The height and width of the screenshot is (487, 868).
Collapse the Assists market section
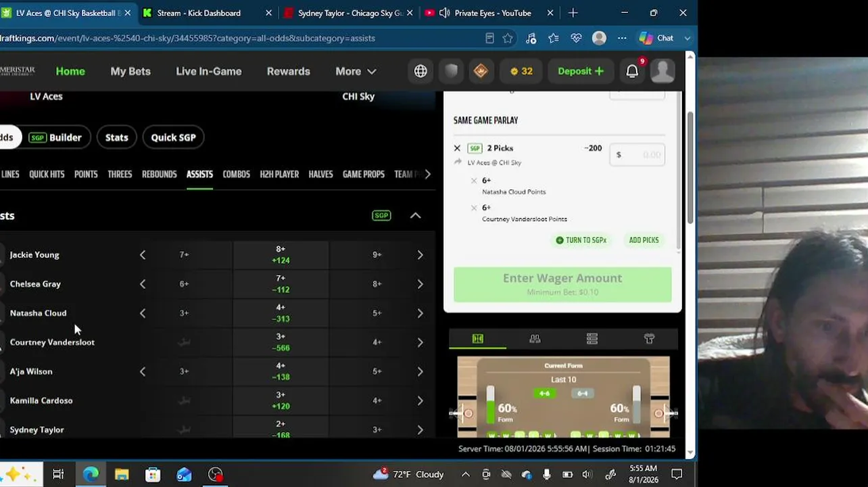(x=415, y=215)
